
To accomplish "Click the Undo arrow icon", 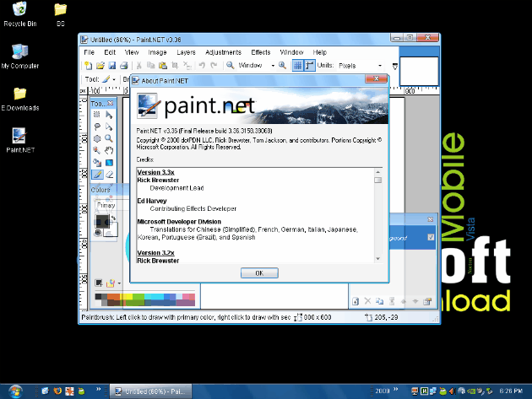I will pos(202,66).
